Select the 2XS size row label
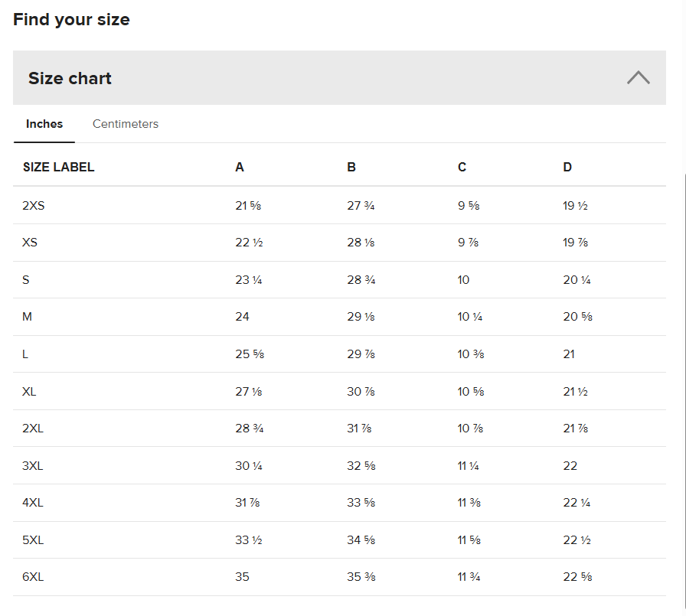This screenshot has width=686, height=616. click(x=34, y=205)
